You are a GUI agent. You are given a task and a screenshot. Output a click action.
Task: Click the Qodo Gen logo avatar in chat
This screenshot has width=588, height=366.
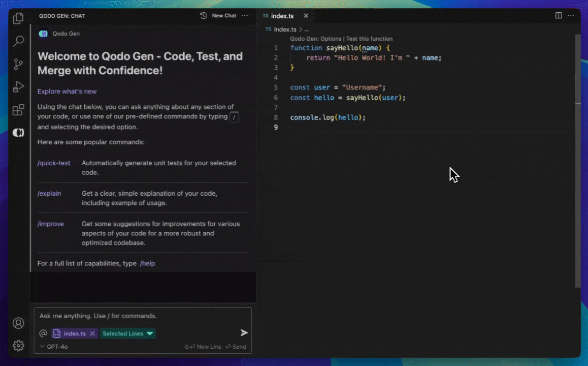[x=43, y=34]
